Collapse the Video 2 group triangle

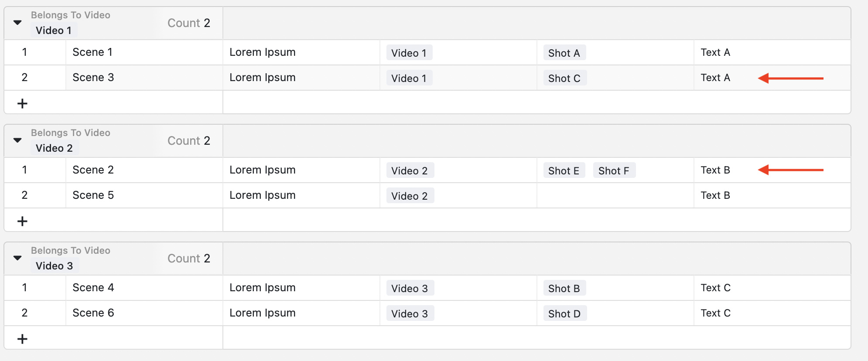tap(17, 140)
